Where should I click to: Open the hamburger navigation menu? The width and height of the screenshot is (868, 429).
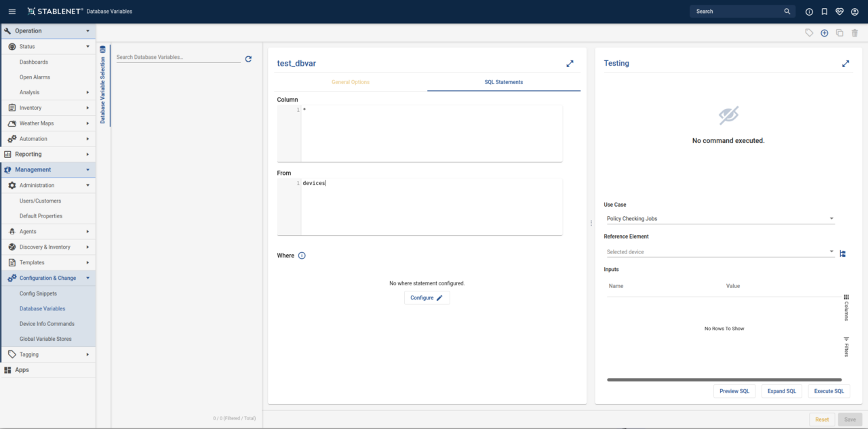12,12
